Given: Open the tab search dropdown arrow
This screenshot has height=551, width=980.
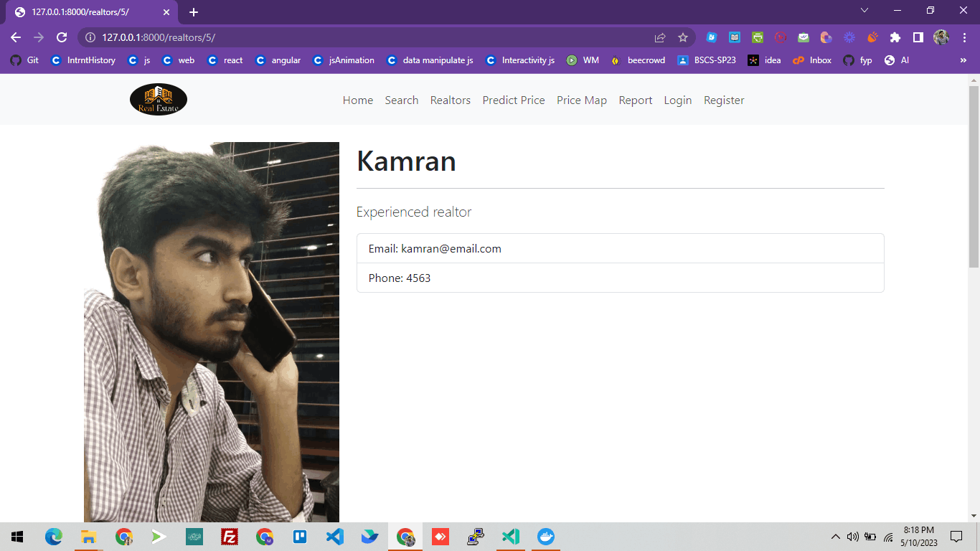Looking at the screenshot, I should point(864,10).
